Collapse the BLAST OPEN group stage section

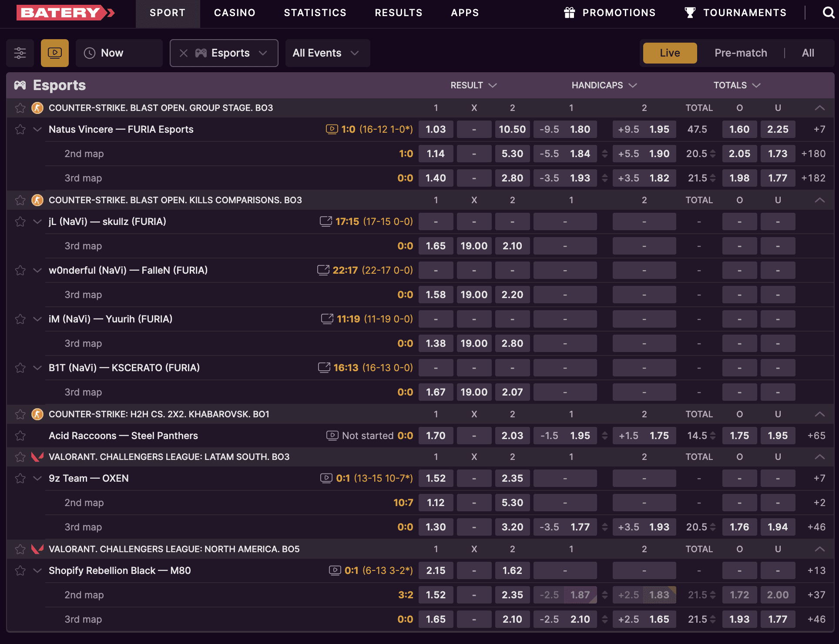click(820, 107)
